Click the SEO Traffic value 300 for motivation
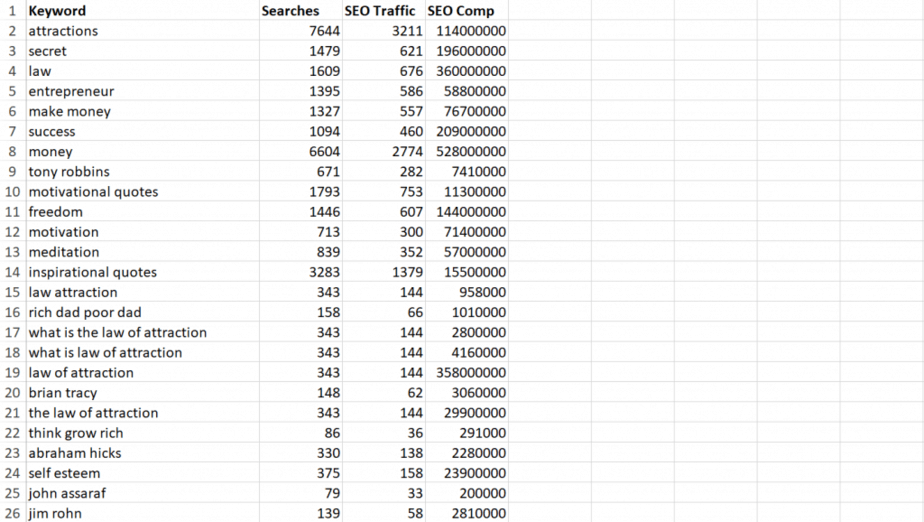Viewport: 924px width, 522px height. (x=384, y=232)
